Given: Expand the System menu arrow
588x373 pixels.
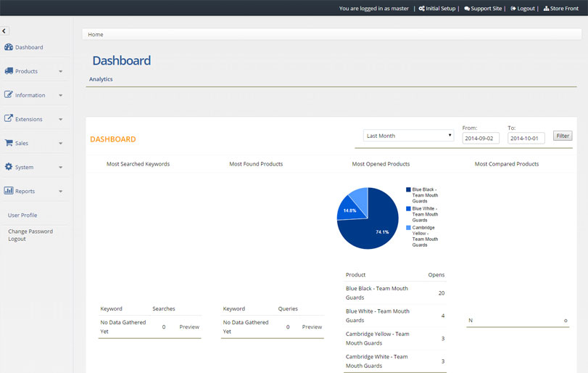Looking at the screenshot, I should point(60,168).
